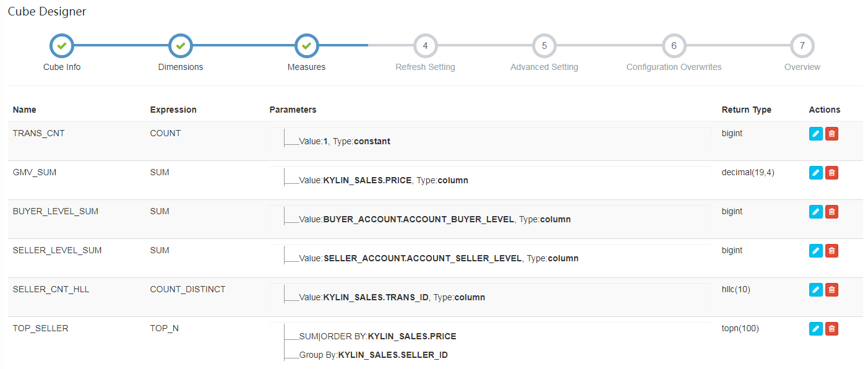Viewport: 868px width, 369px height.
Task: Select the TOP_SELLER measure name
Action: click(41, 328)
